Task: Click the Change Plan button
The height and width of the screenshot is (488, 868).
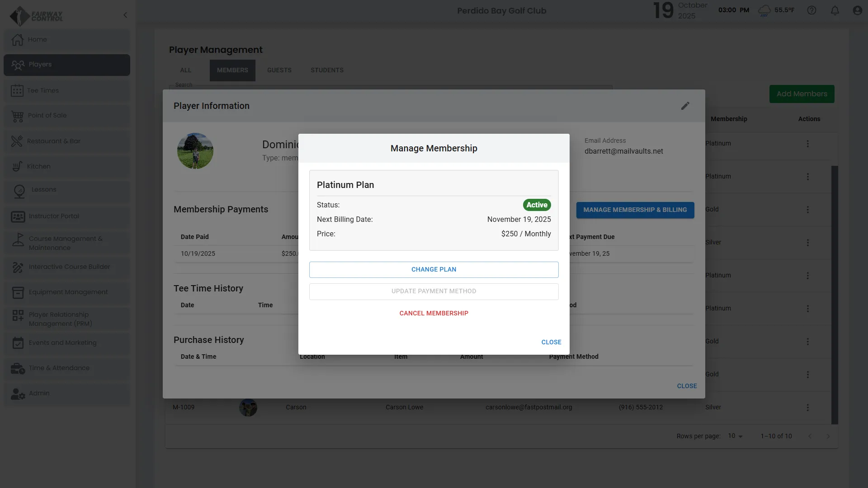Action: 434,269
